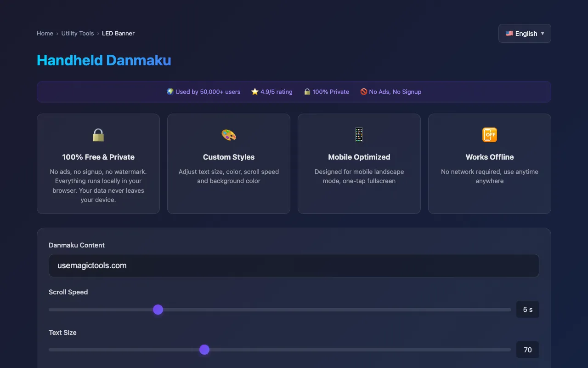Click the Text Size '70' value box

pos(528,350)
